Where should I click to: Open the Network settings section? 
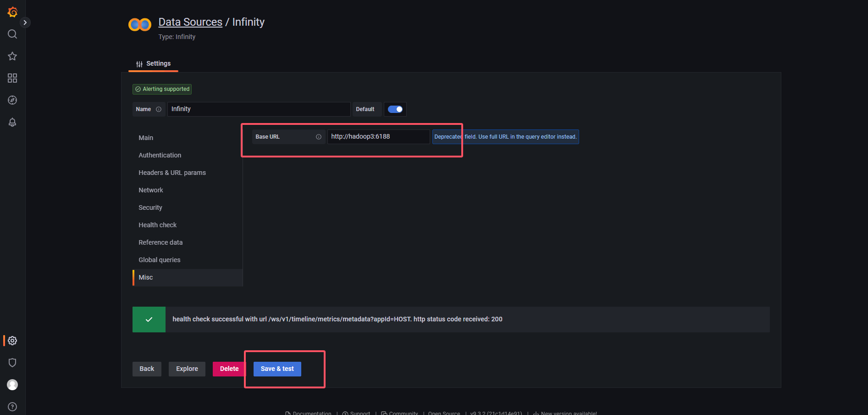[x=188, y=190]
